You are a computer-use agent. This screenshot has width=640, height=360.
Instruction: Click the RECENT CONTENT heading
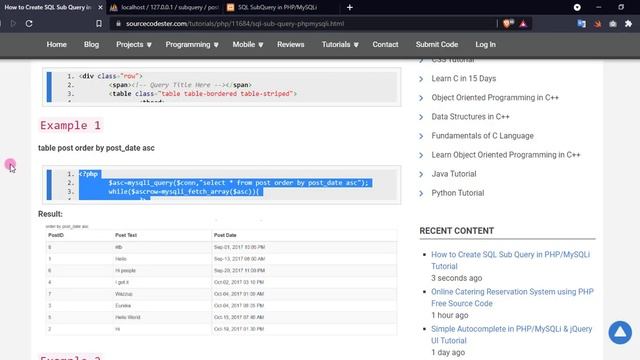click(x=457, y=231)
